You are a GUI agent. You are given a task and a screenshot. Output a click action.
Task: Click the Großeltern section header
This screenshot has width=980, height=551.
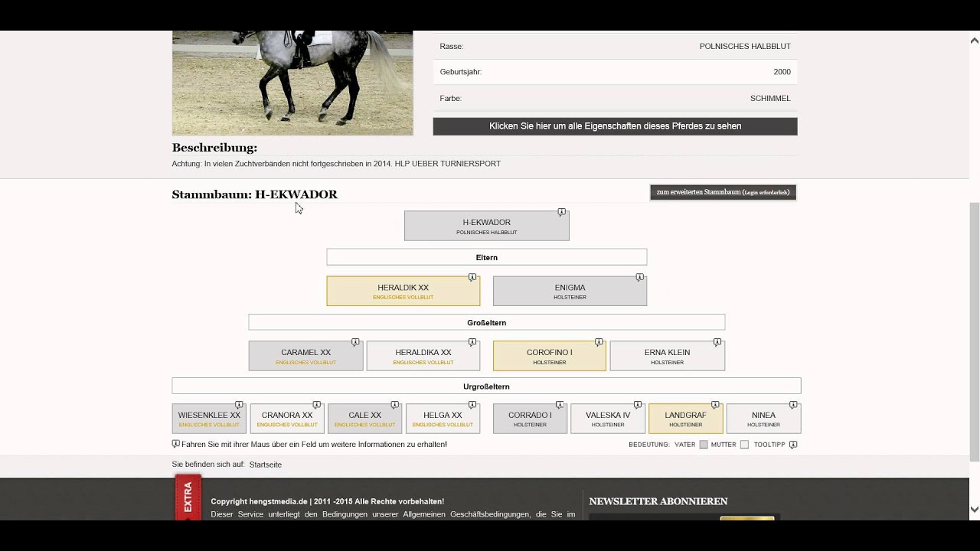(x=487, y=323)
